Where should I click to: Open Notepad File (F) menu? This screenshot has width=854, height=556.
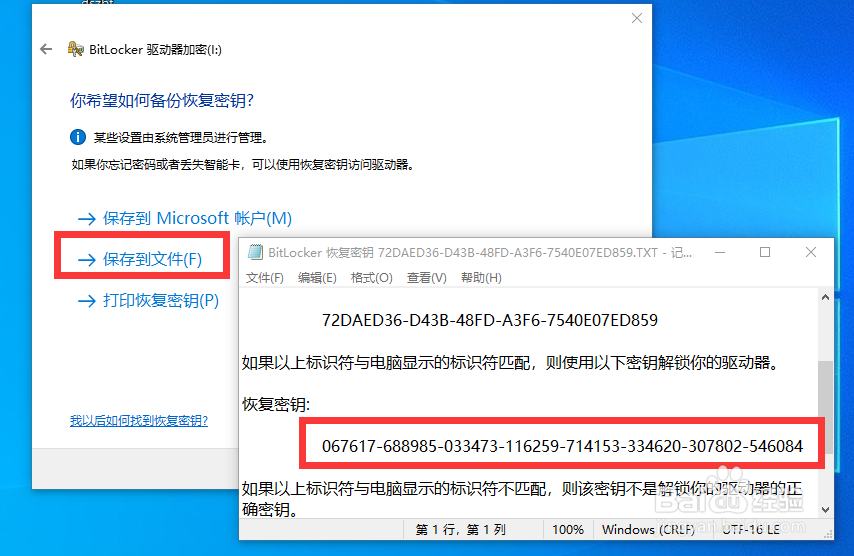click(265, 278)
